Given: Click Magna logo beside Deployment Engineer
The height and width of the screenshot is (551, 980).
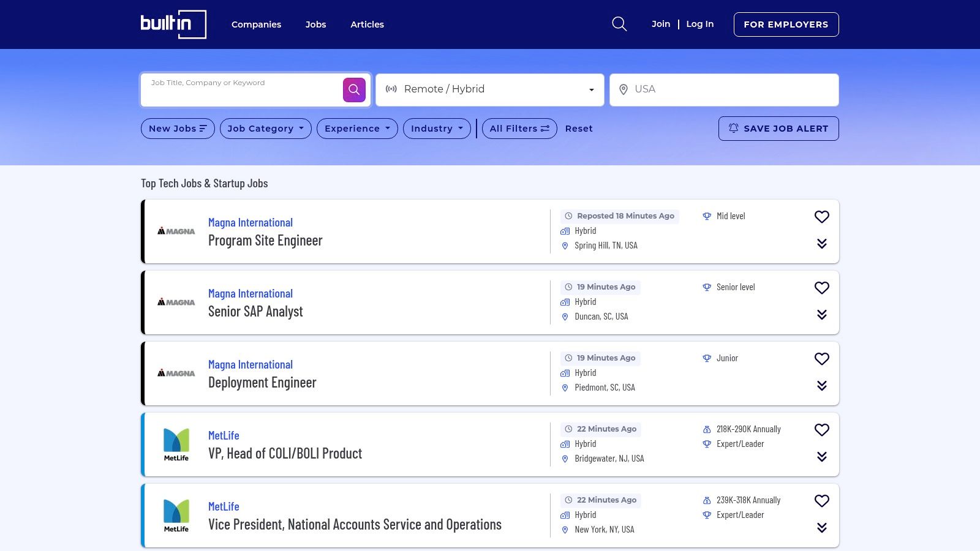Looking at the screenshot, I should click(176, 373).
